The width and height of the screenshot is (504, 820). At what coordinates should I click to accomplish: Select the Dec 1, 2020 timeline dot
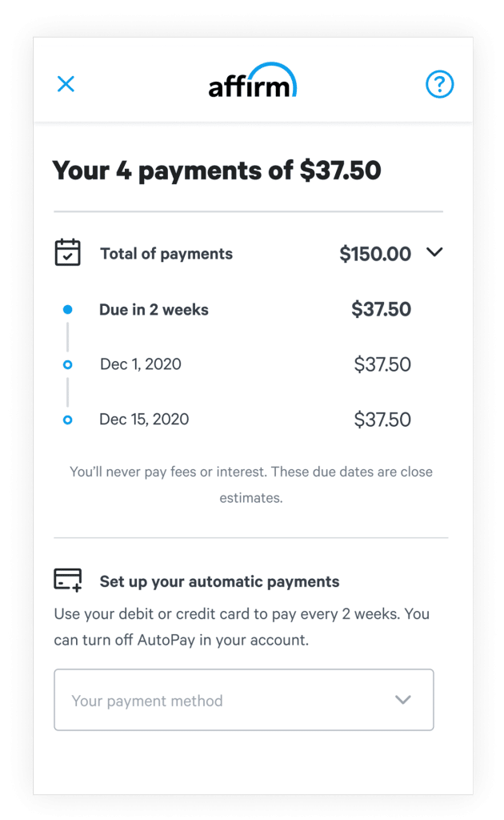click(x=67, y=364)
